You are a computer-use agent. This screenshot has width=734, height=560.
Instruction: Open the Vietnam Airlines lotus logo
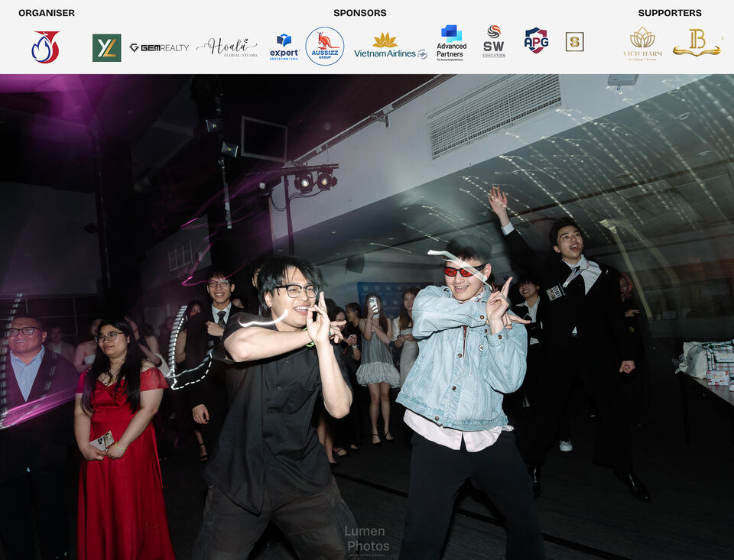coord(391,47)
